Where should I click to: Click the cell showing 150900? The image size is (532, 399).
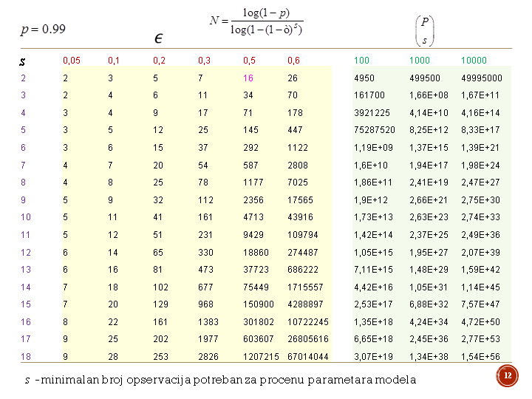(x=259, y=304)
